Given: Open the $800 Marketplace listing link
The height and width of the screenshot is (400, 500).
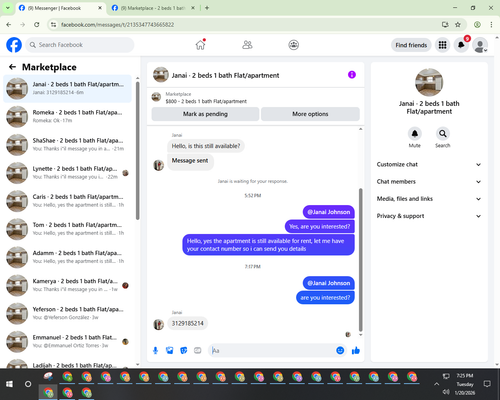Looking at the screenshot, I should [x=206, y=101].
